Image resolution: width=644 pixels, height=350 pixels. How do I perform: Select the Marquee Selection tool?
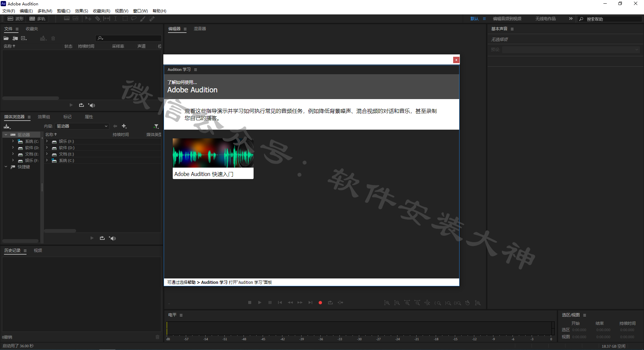[x=125, y=18]
